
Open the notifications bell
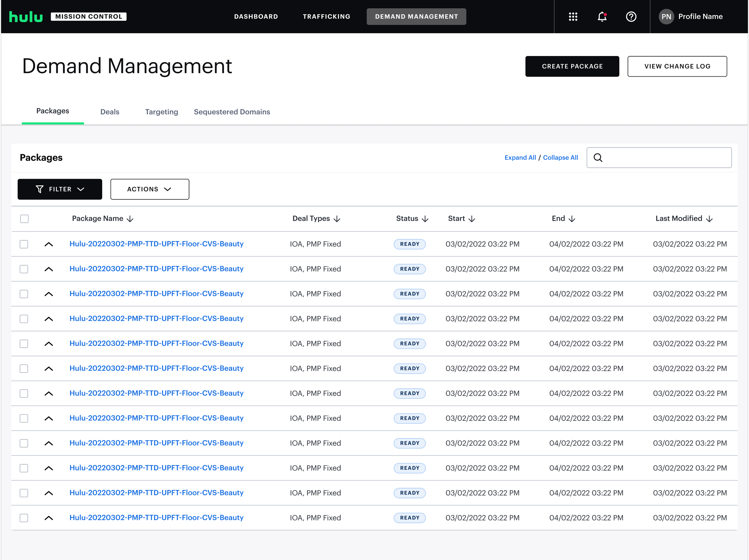click(602, 16)
